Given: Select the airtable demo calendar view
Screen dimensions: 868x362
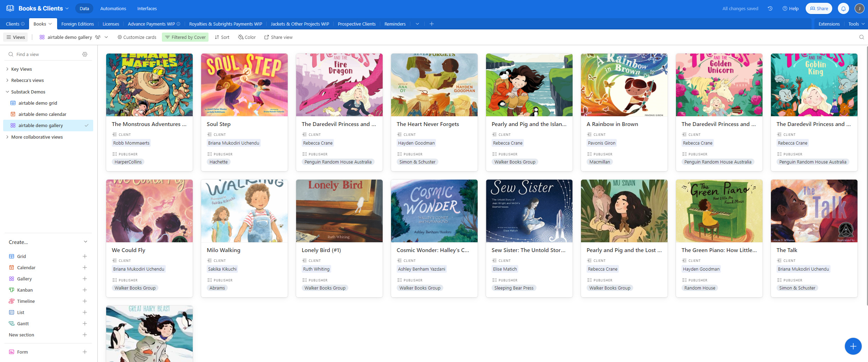Looking at the screenshot, I should coord(42,114).
